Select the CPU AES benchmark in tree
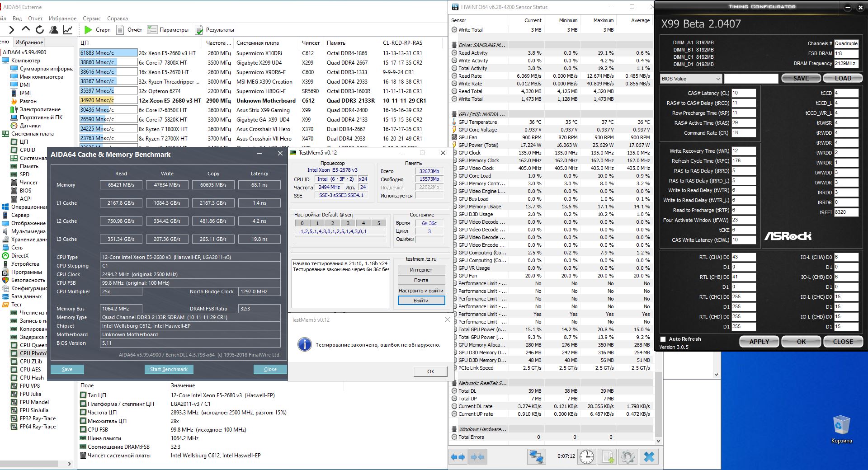Viewport: 868px width, 470px height. (x=26, y=370)
